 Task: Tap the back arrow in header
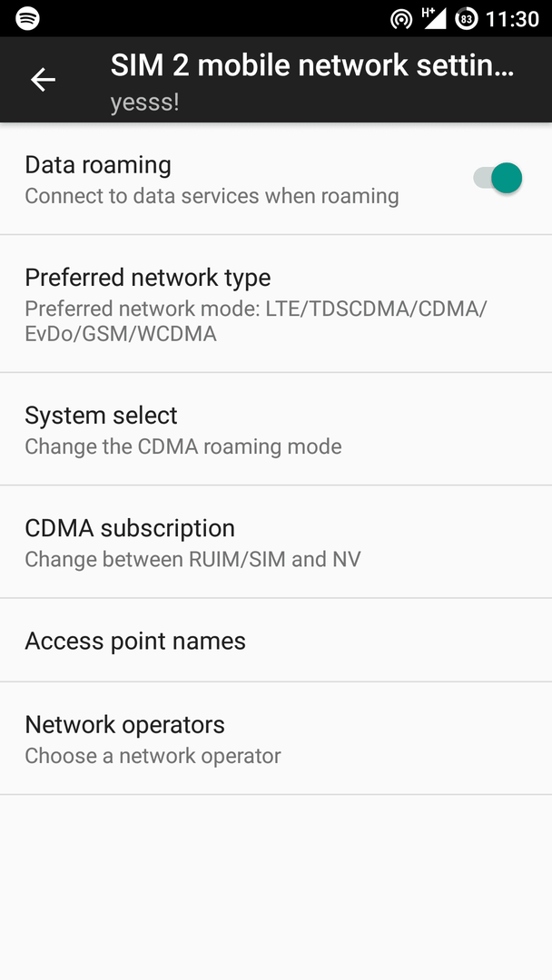(x=44, y=80)
